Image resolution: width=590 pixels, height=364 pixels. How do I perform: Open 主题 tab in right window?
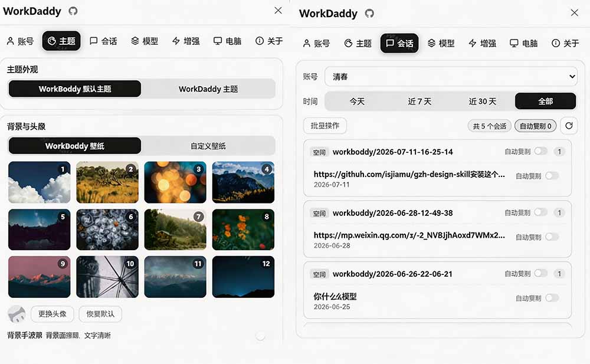click(x=358, y=43)
